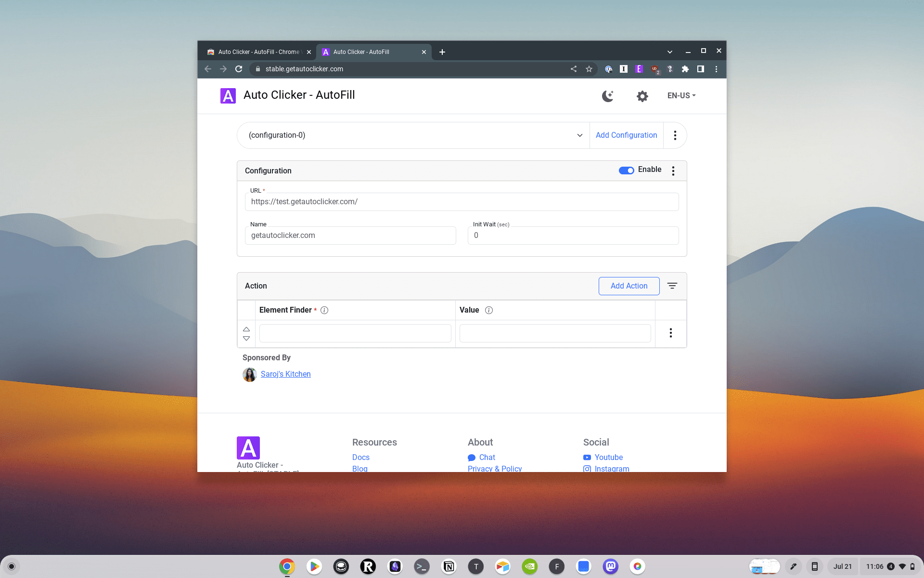Open stylus tools pen icon
The height and width of the screenshot is (578, 924).
pos(793,566)
